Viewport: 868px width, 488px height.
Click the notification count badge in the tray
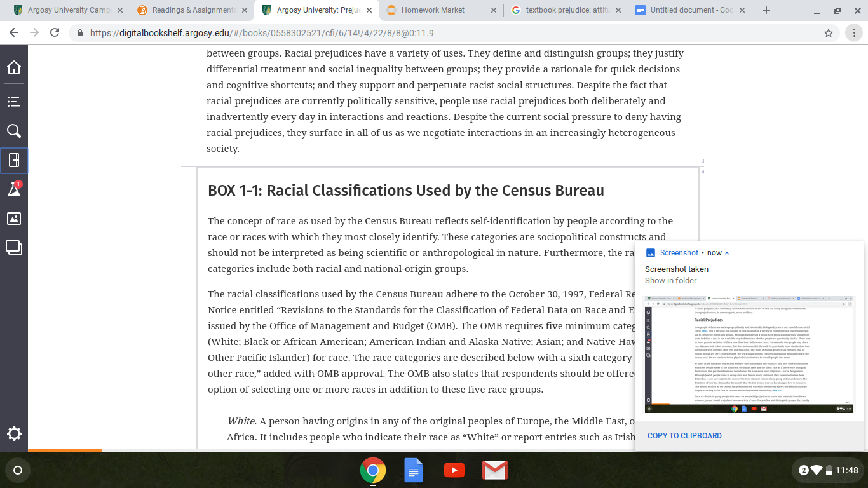tap(804, 470)
